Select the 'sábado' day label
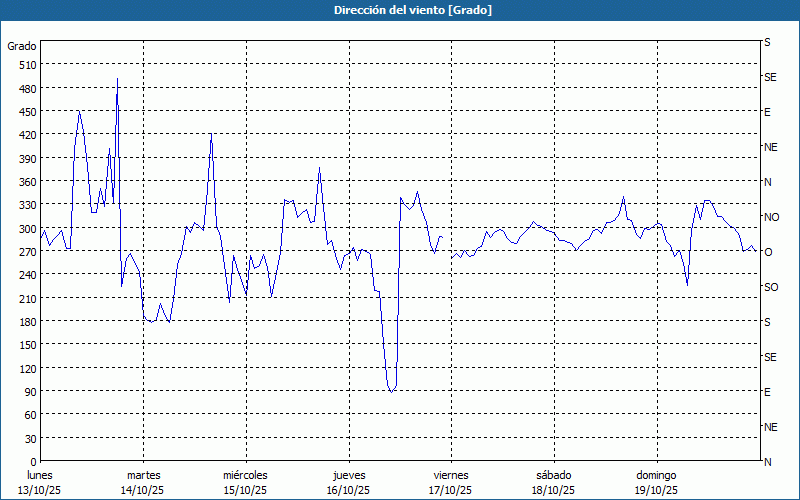Screen dimensions: 800x500 (x=553, y=475)
